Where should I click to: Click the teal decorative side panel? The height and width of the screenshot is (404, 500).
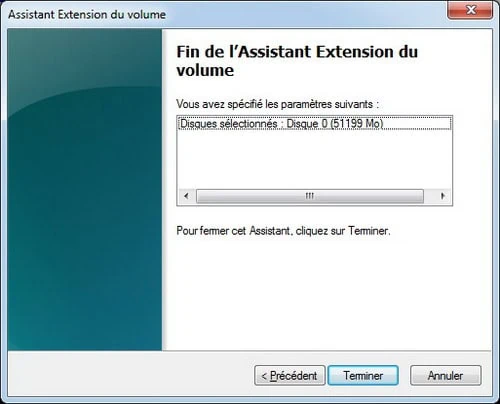(x=85, y=189)
